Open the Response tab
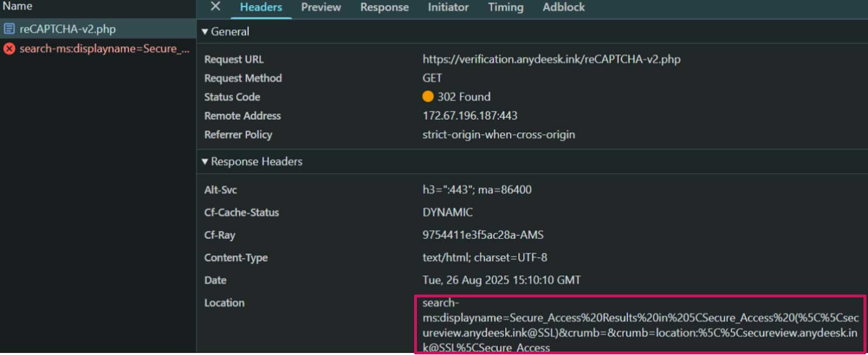This screenshot has height=355, width=868. (x=385, y=7)
